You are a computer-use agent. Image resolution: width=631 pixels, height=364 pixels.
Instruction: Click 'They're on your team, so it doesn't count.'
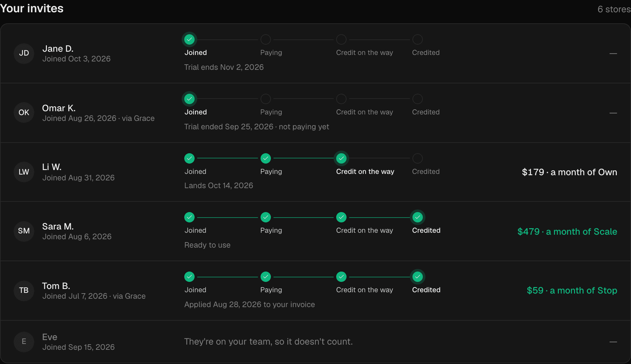click(269, 342)
